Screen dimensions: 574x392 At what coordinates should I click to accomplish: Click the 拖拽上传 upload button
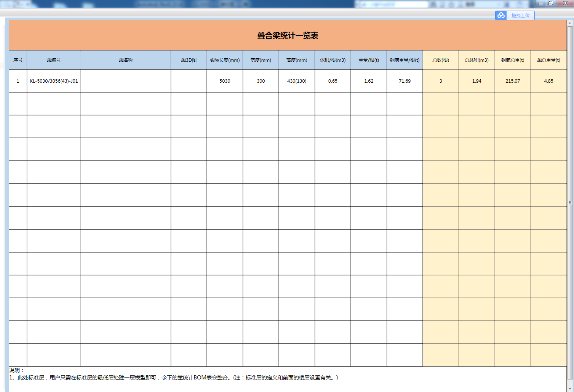pos(520,16)
